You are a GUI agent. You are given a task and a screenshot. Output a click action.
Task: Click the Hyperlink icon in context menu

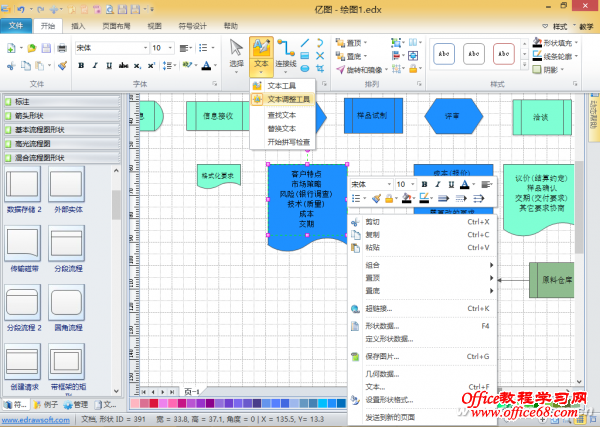point(354,309)
